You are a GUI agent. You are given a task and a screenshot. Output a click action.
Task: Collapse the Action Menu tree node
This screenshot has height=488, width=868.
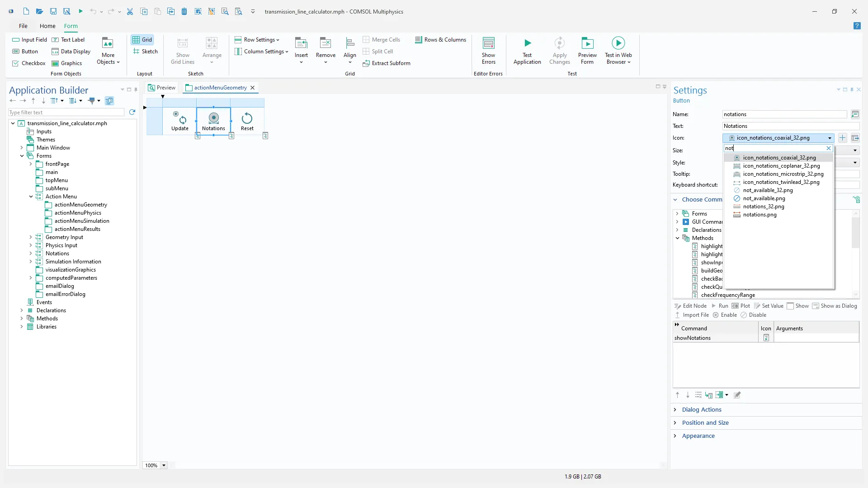pos(31,197)
